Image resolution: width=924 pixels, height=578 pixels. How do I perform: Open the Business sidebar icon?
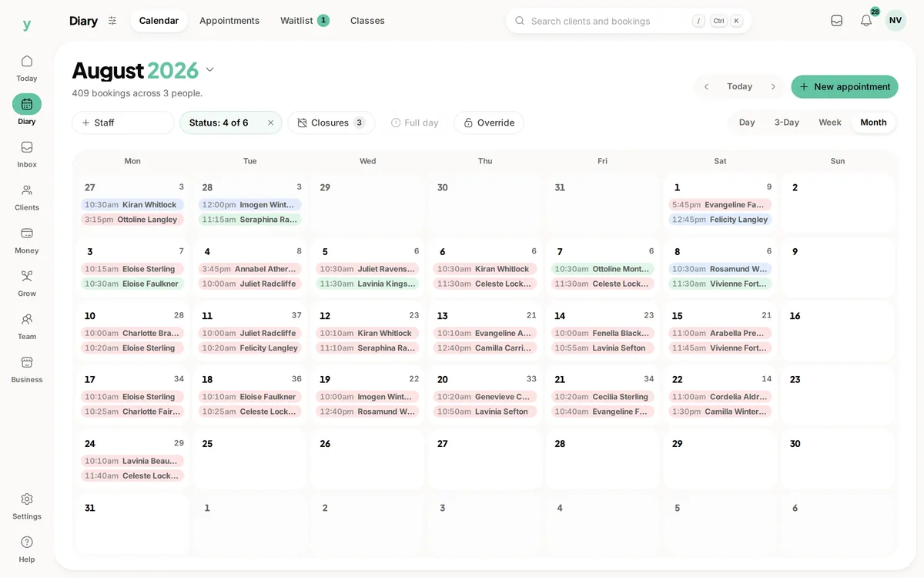coord(27,362)
